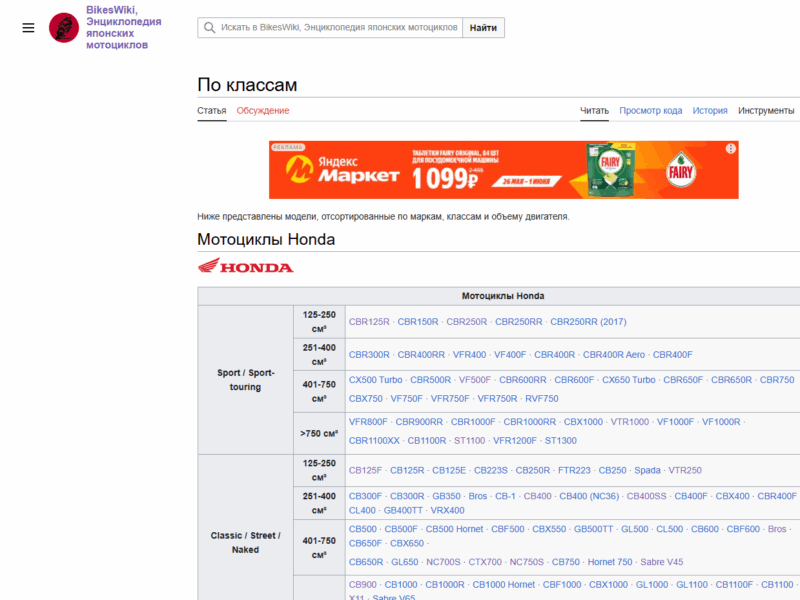
Task: Open the VTR1000 link
Action: (630, 422)
